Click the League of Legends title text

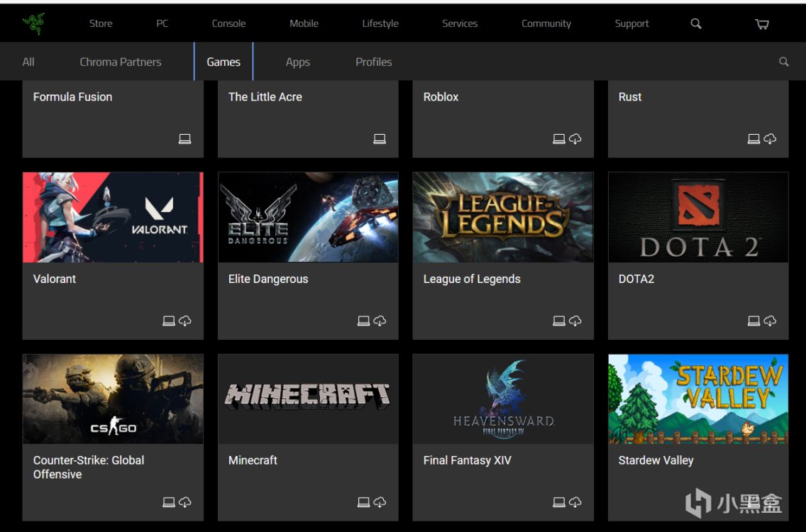pos(472,279)
